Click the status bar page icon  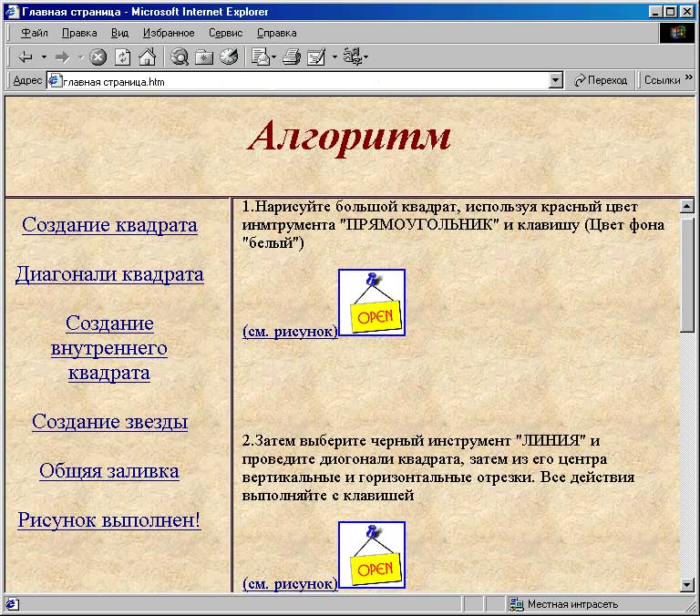(x=12, y=604)
